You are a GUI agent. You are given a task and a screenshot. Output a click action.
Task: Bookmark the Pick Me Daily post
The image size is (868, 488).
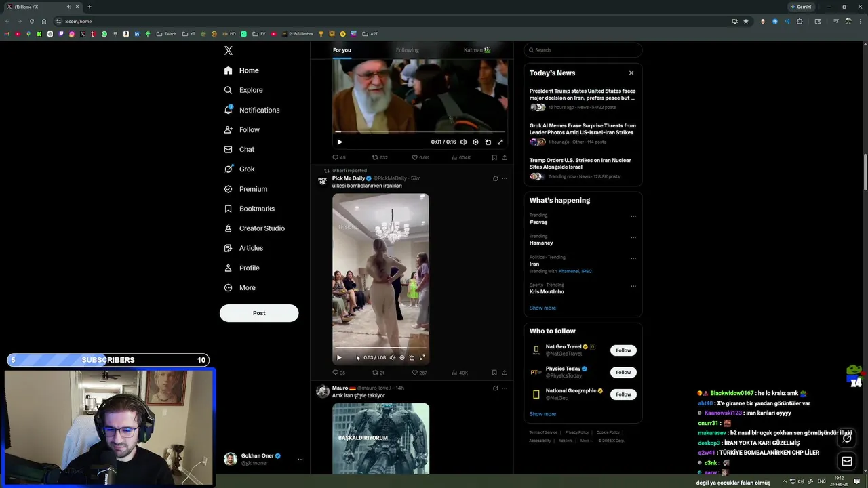point(494,373)
